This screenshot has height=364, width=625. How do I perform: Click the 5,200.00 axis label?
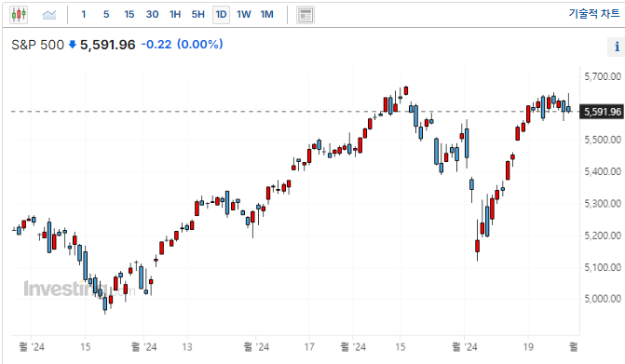[x=603, y=236]
